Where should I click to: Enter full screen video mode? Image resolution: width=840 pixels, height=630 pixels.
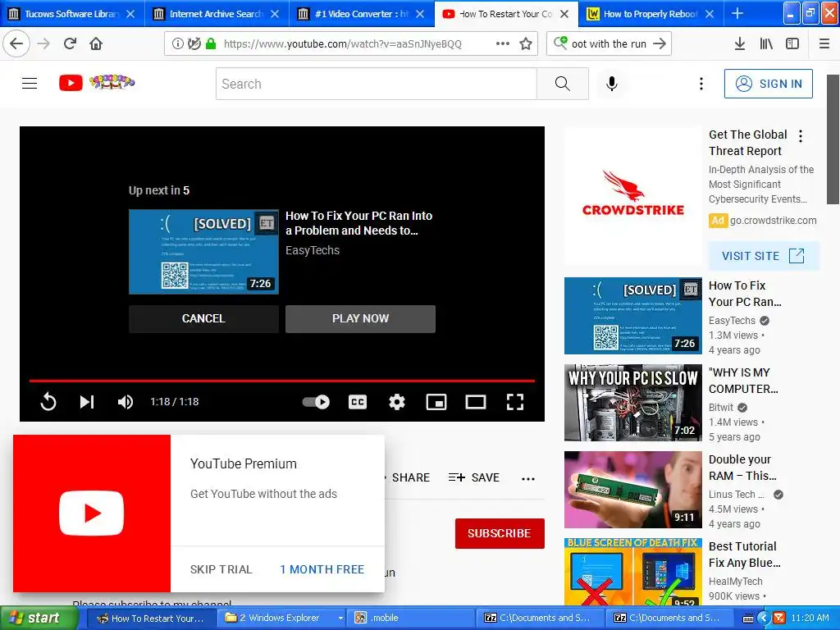tap(515, 402)
